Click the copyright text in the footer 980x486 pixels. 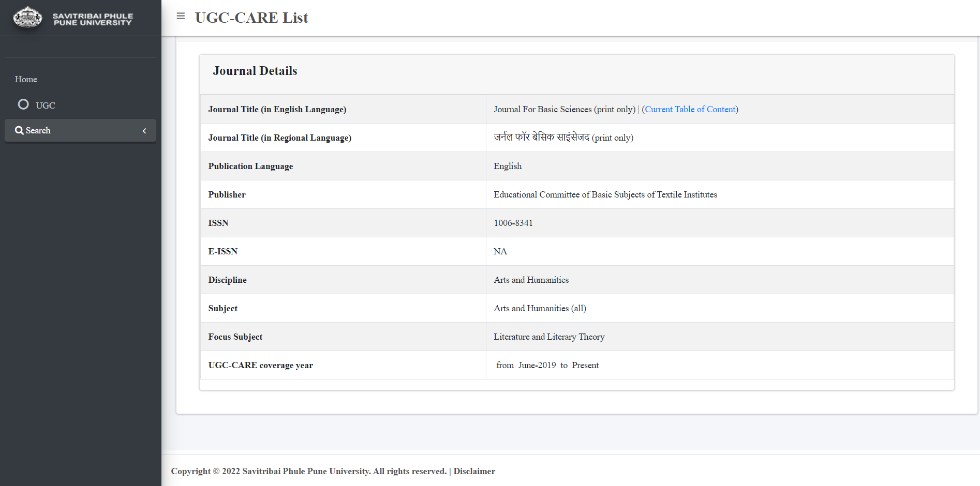(308, 471)
